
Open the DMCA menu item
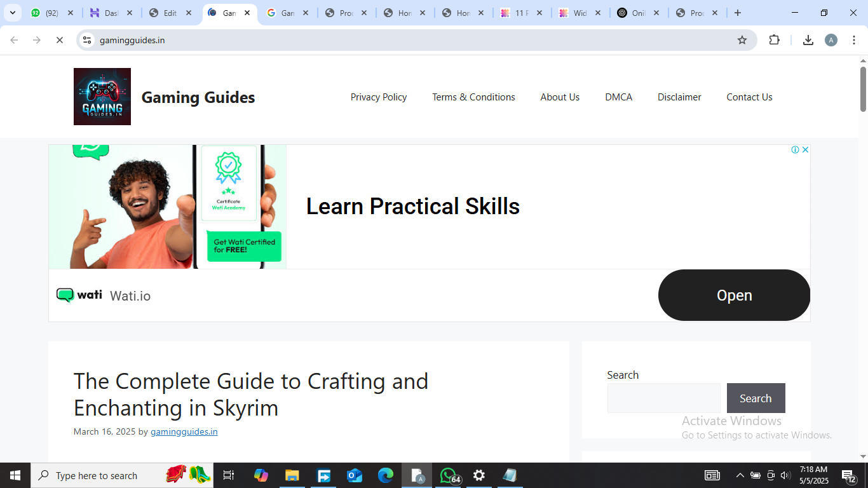[x=618, y=97]
